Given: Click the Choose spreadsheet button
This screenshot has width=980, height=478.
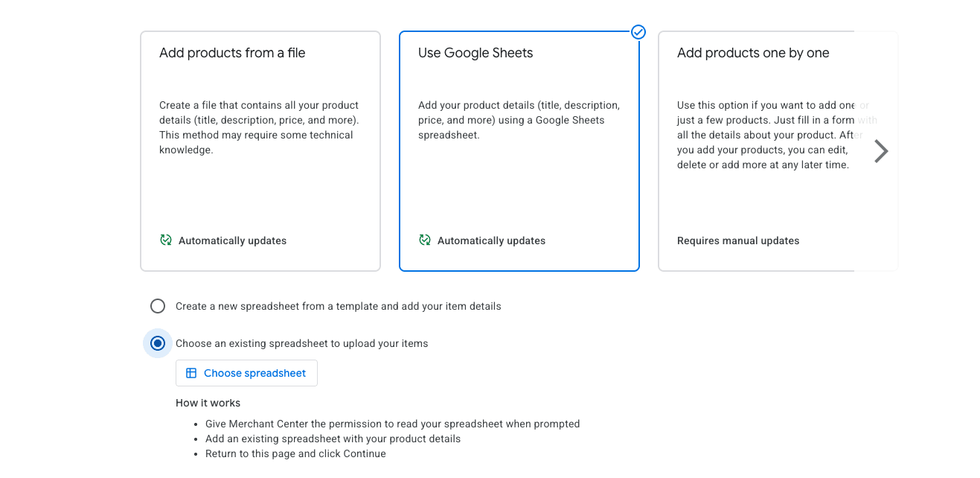Looking at the screenshot, I should (246, 372).
